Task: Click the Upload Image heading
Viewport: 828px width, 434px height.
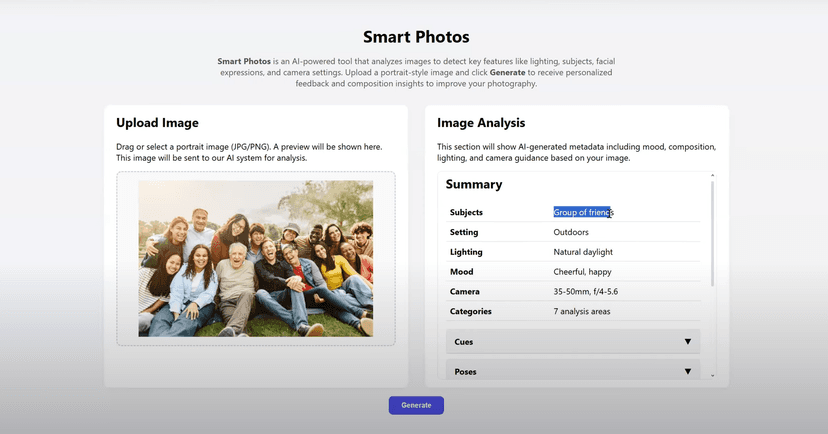Action: click(157, 123)
